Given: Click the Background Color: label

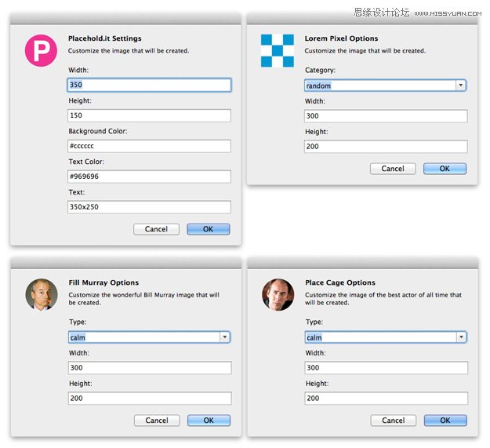Looking at the screenshot, I should 98,131.
